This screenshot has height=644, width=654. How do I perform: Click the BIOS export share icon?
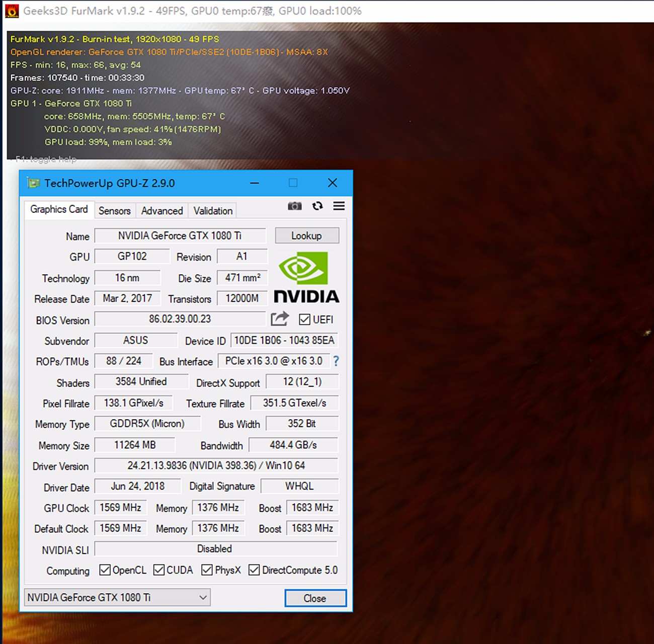coord(280,318)
